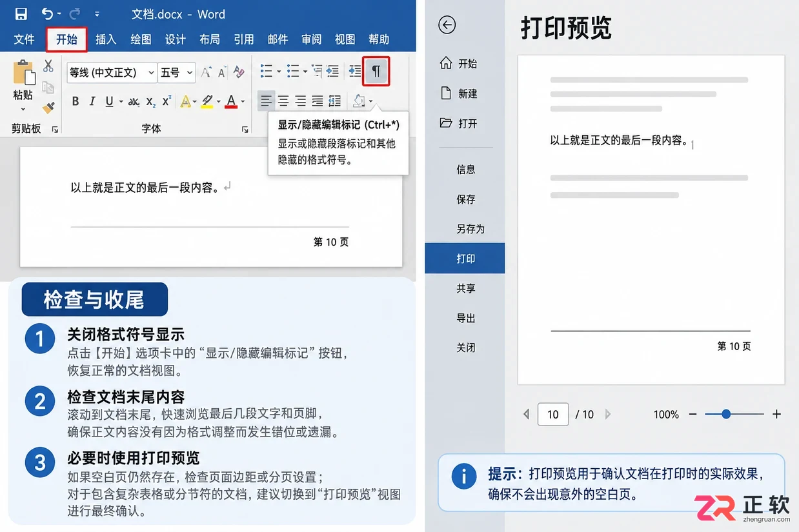
Task: Click the 第 10 页 footer in document
Action: (331, 242)
